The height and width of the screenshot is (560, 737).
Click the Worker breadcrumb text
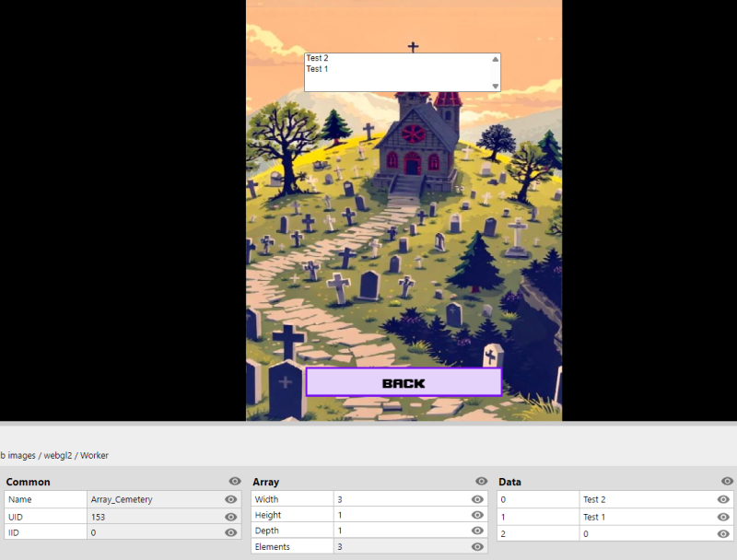coord(94,455)
